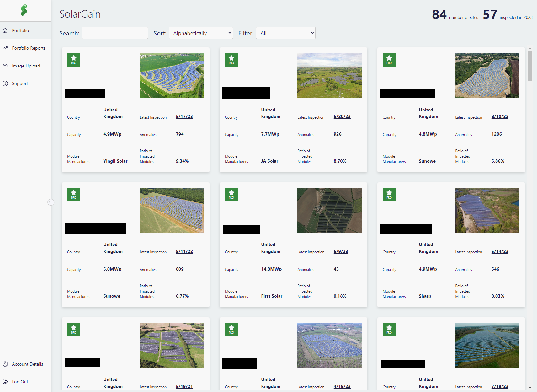The image size is (537, 392).
Task: Click impacted ratio 9.34%
Action: pos(182,161)
